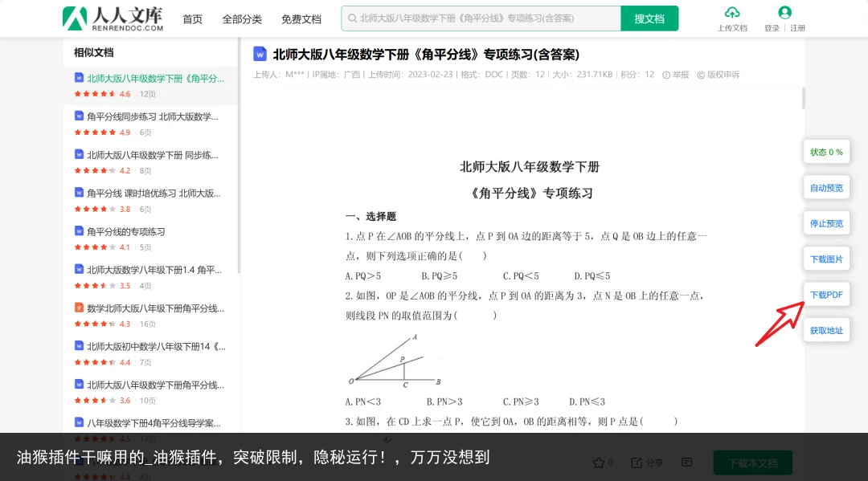The width and height of the screenshot is (868, 481).
Task: Open similar doc 北师大版八年级数学下册《角平分... 12页
Action: [x=155, y=79]
